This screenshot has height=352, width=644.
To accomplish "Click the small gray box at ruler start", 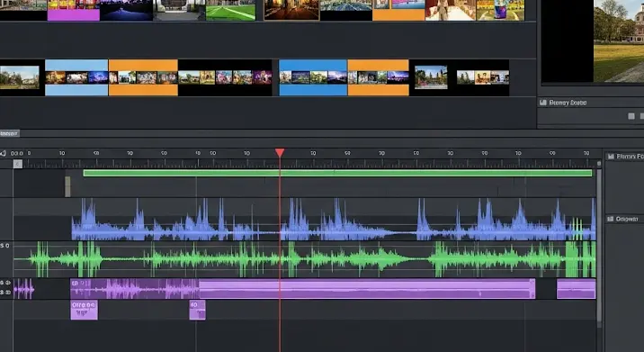I will [x=18, y=164].
